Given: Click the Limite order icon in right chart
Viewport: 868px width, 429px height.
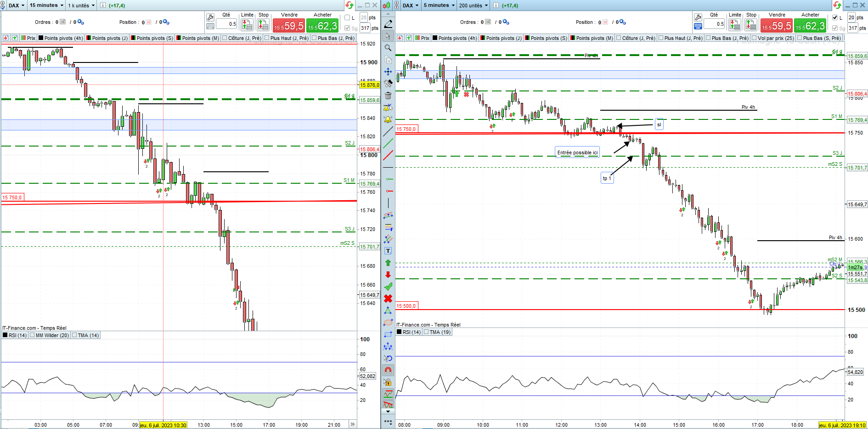Looking at the screenshot, I should click(x=735, y=25).
